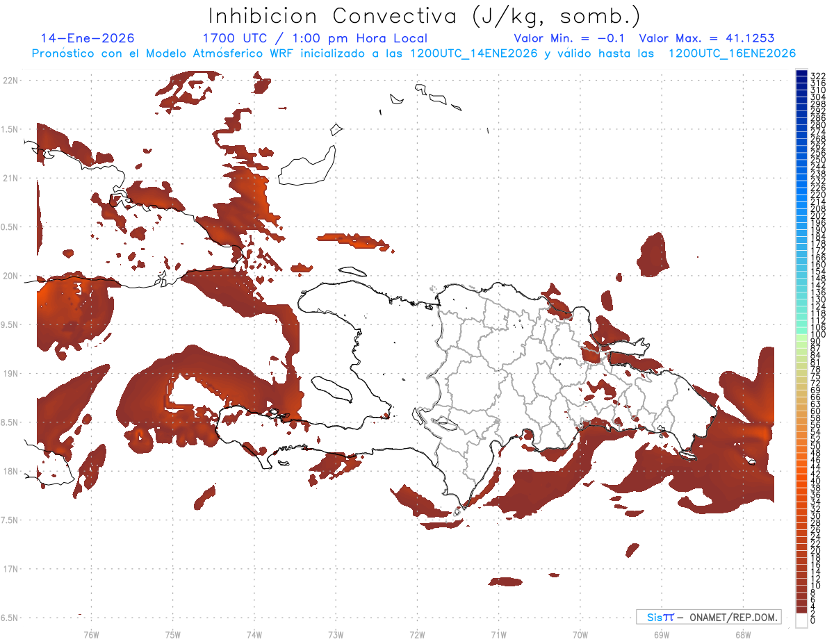Viewport: 834px width, 644px height.
Task: Click the '190' value on the color scale
Action: click(818, 229)
